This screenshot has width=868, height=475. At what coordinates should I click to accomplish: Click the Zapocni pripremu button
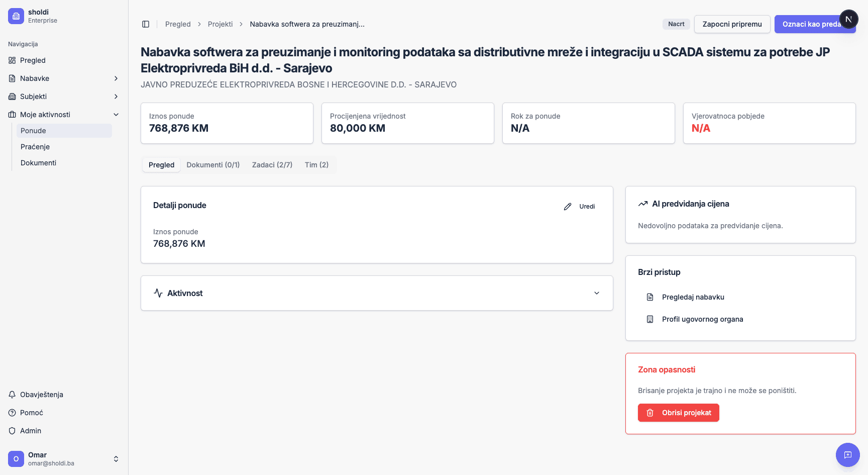point(732,24)
